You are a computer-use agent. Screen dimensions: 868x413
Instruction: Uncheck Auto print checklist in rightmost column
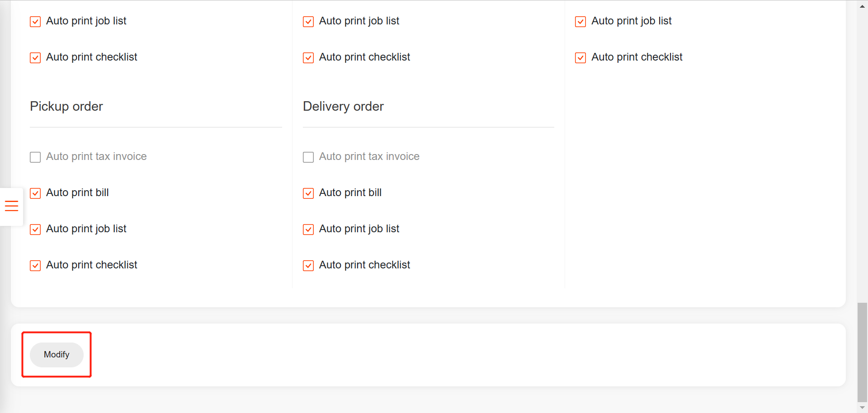pos(580,57)
